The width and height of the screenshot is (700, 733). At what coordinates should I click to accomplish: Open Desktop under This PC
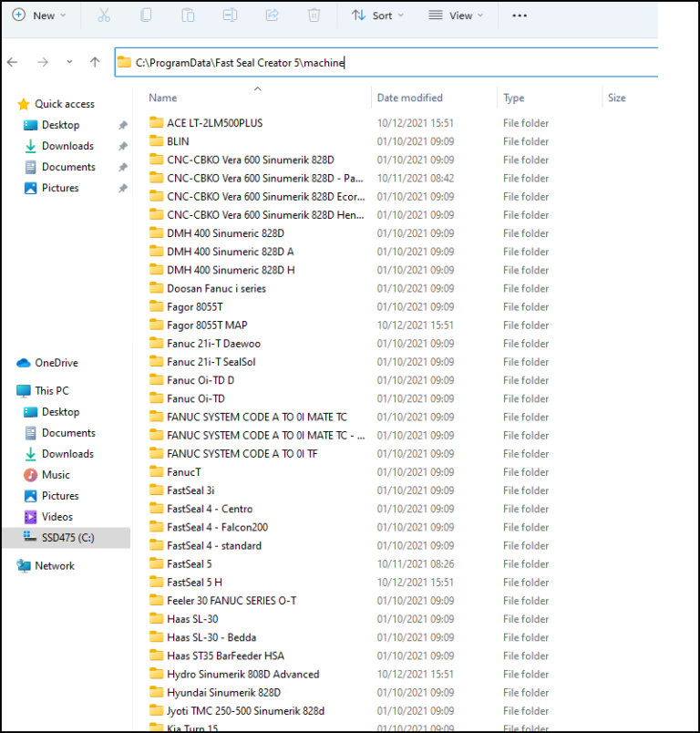click(x=51, y=412)
